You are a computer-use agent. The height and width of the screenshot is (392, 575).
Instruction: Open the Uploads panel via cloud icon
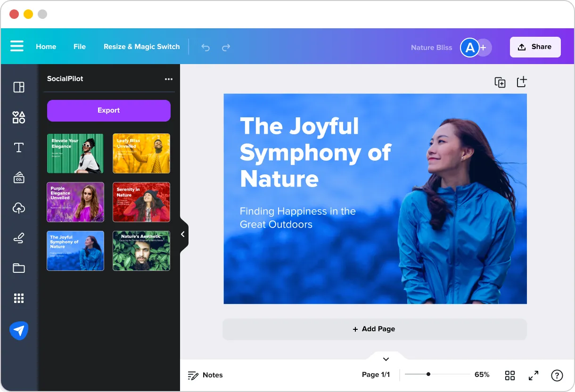(x=19, y=208)
